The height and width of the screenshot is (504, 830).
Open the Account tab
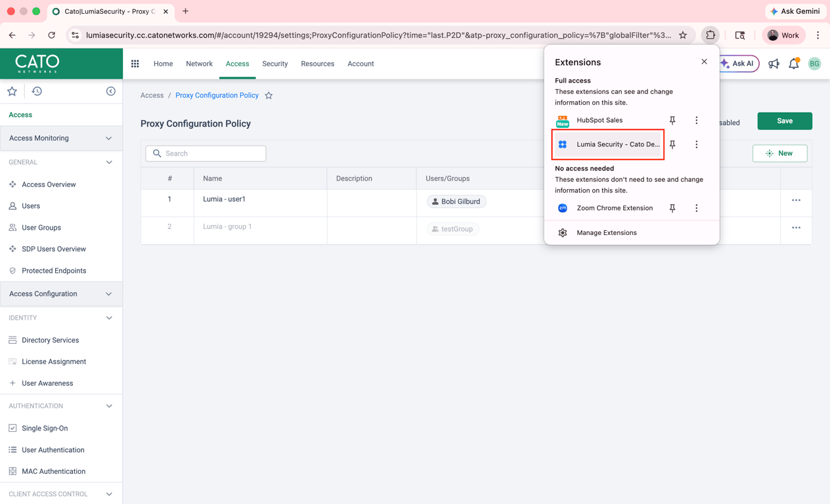pyautogui.click(x=360, y=64)
